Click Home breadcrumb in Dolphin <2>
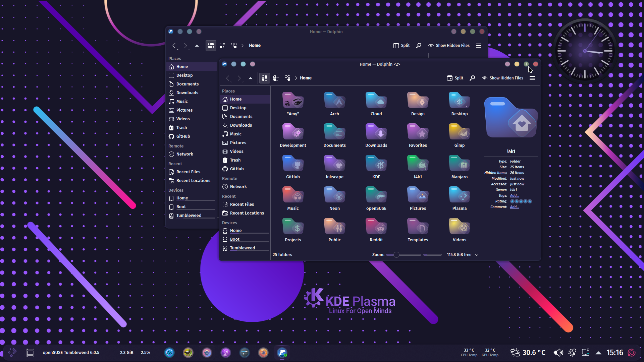Screen dimensions: 644x362 tap(306, 78)
